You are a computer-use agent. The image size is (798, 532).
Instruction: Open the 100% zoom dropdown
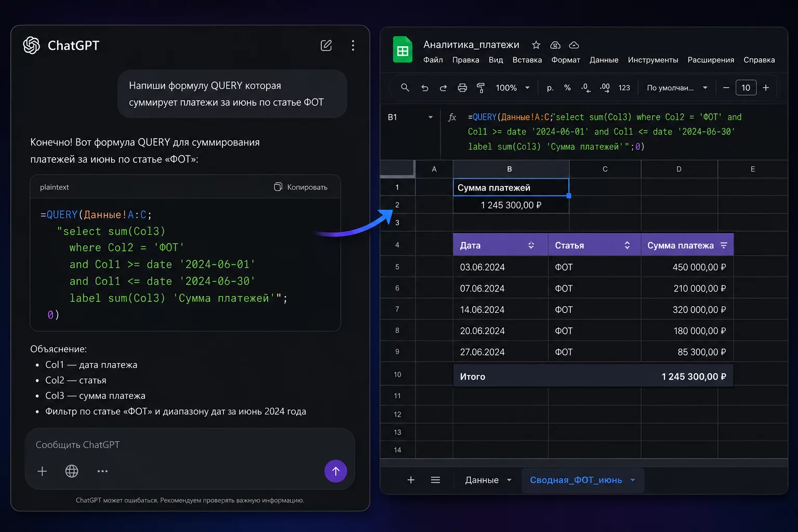(512, 88)
